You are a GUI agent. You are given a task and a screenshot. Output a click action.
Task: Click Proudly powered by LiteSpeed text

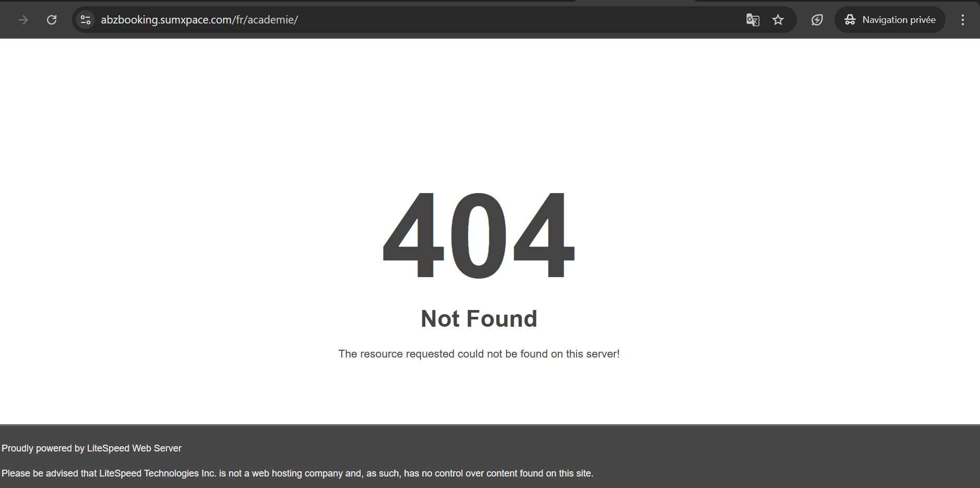(x=91, y=448)
